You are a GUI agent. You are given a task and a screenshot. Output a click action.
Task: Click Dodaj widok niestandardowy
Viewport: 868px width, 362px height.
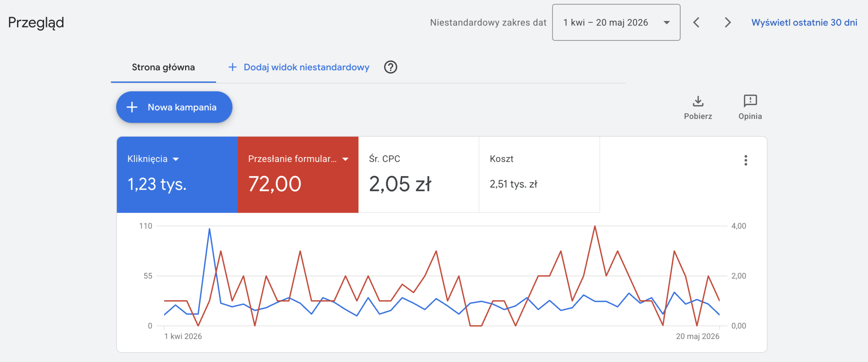[x=300, y=67]
